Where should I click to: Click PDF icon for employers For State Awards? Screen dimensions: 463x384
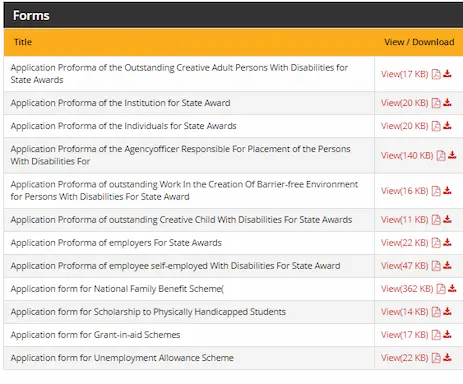coord(436,243)
